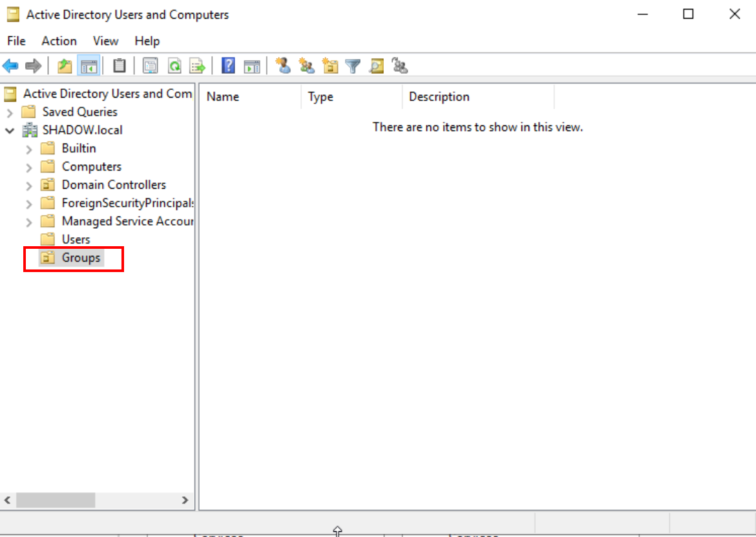Screen dimensions: 756x537
Task: Create a new group via toolbar icon
Action: coord(306,66)
